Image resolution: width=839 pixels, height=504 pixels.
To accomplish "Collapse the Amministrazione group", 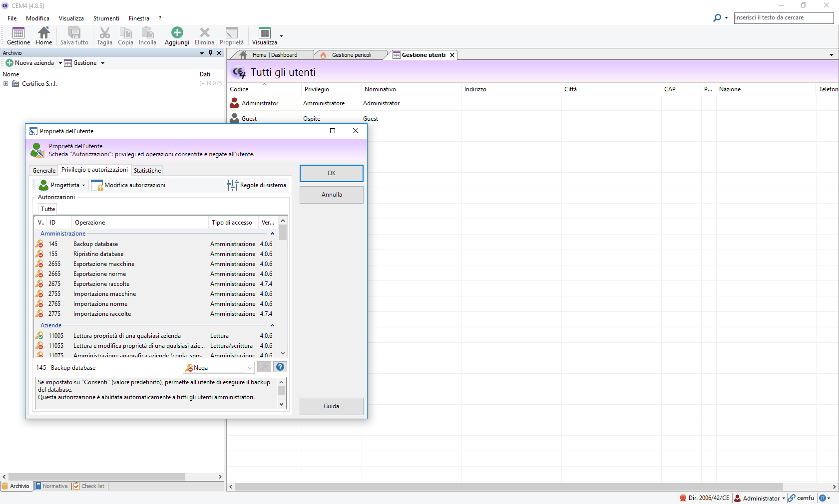I will tap(272, 234).
